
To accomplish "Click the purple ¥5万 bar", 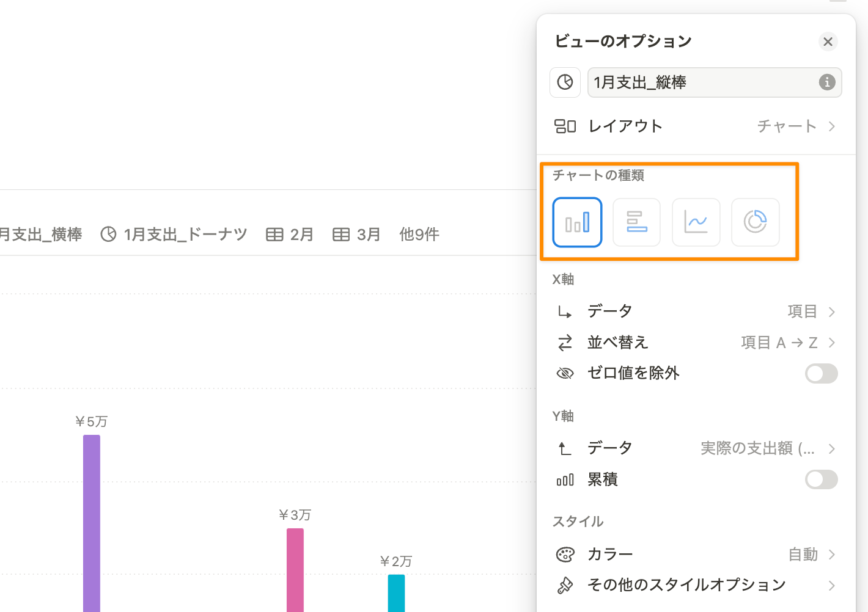I will [x=92, y=523].
